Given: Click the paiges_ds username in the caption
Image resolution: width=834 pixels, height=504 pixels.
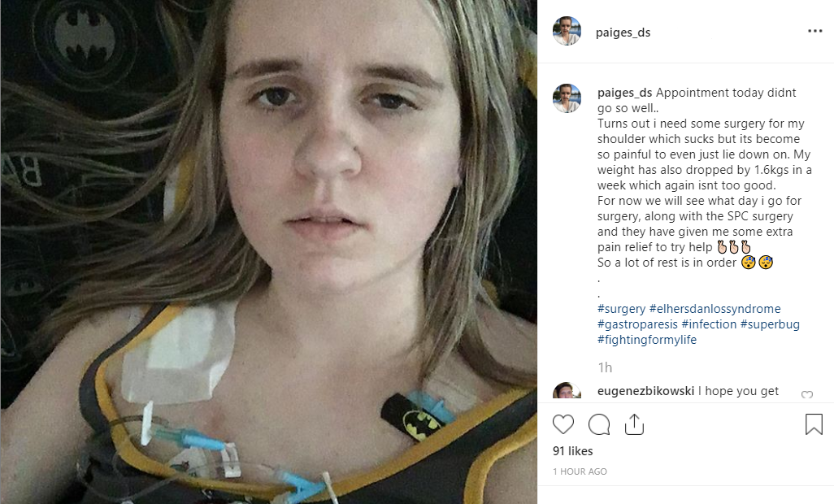Looking at the screenshot, I should coord(624,93).
